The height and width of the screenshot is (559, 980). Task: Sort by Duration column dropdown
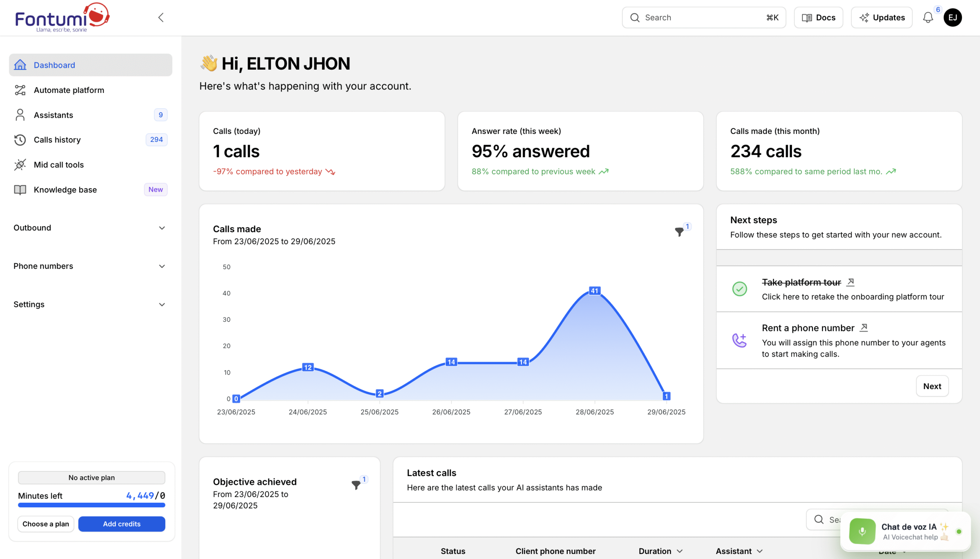coord(679,551)
